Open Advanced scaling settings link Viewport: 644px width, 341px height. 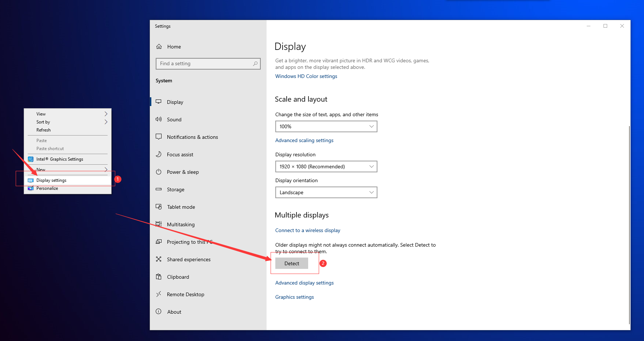[304, 140]
